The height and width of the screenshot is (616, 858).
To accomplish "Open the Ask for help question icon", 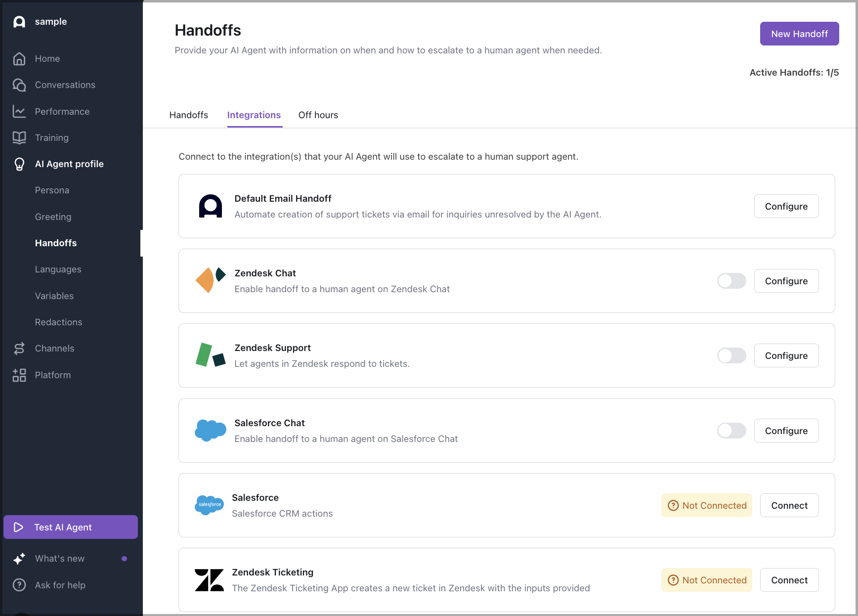I will (19, 585).
